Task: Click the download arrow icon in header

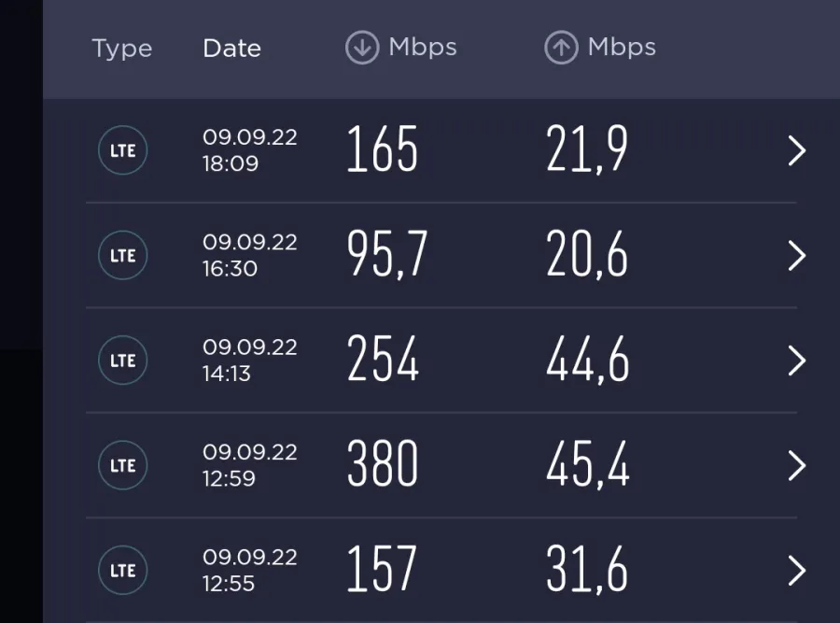Action: pos(362,48)
